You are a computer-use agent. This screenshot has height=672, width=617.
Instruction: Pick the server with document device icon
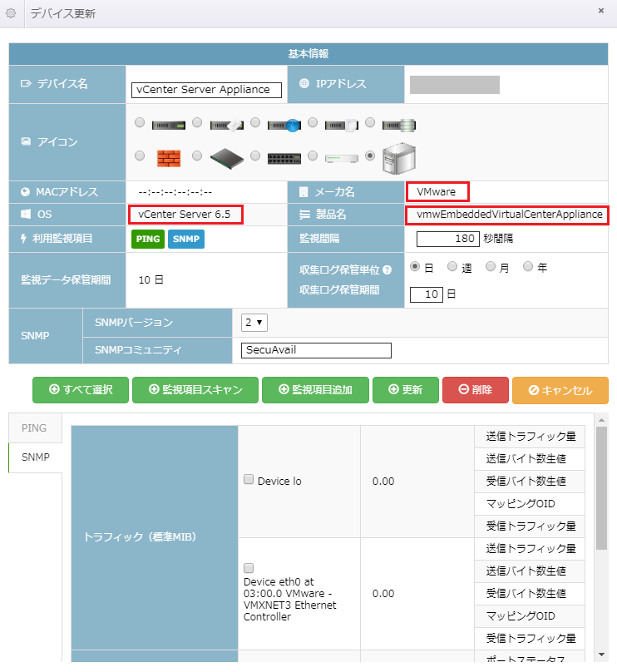click(342, 125)
